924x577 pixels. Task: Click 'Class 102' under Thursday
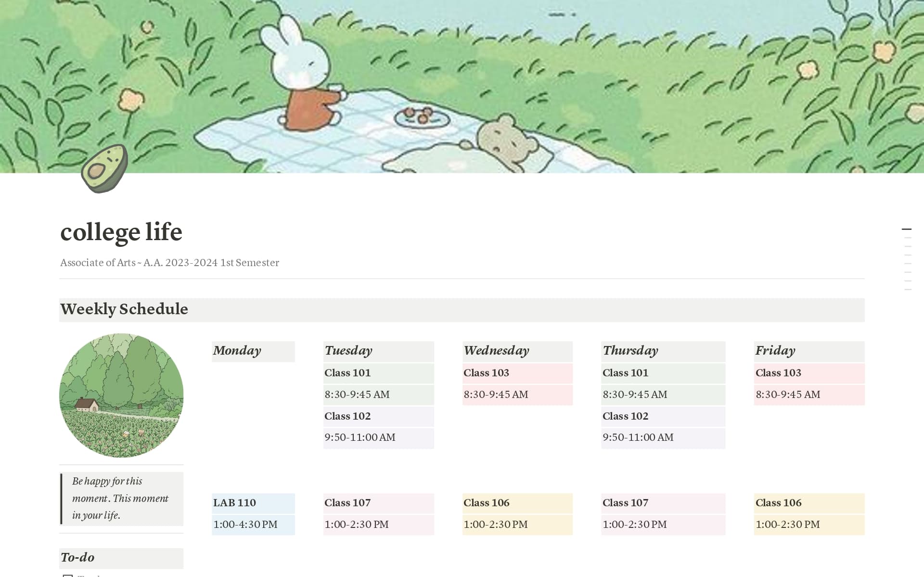(625, 416)
